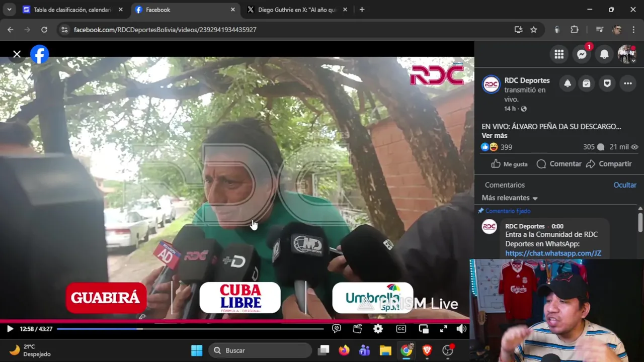
Task: Open Más relevantes sorting dropdown
Action: [x=510, y=198]
